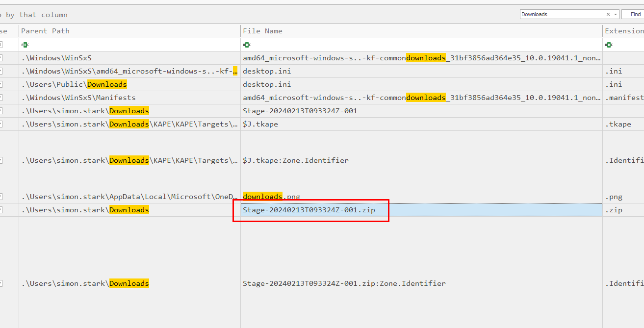Click the .manifest extension cell
Screen dimensions: 644x328
pyautogui.click(x=623, y=98)
